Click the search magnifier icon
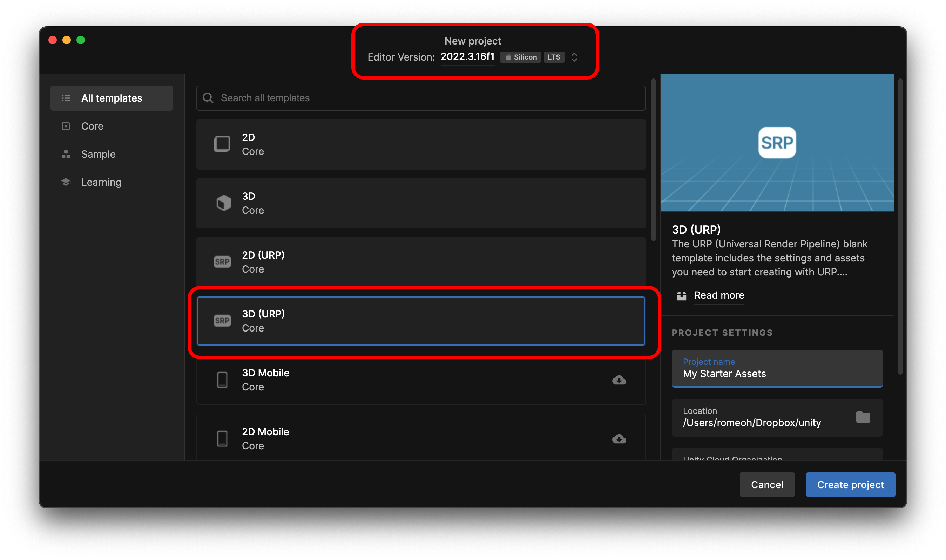This screenshot has height=560, width=946. [208, 98]
